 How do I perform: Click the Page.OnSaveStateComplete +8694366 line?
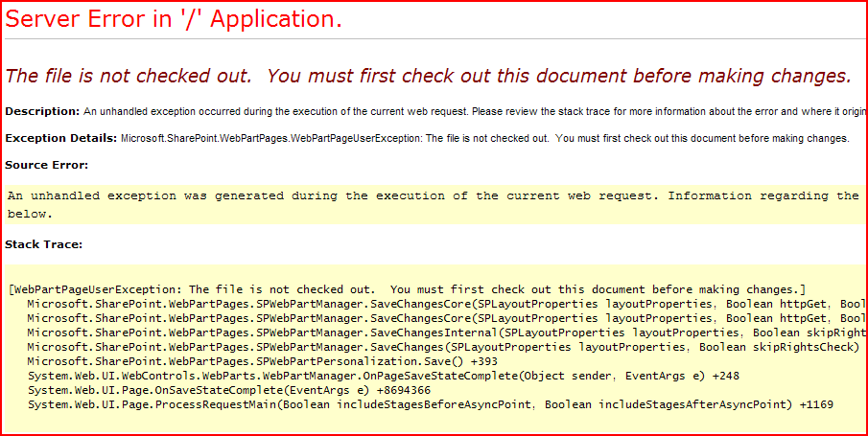228,390
